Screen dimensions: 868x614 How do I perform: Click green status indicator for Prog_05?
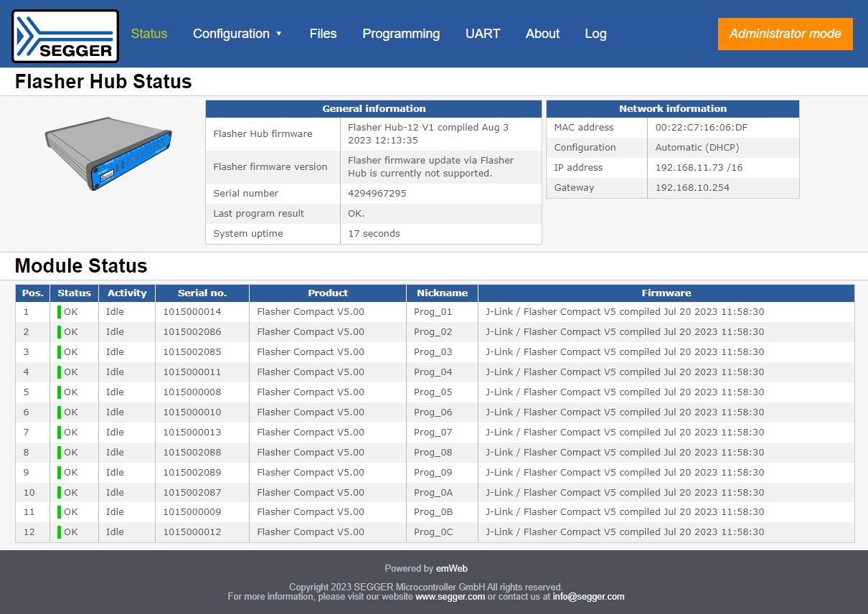point(60,392)
